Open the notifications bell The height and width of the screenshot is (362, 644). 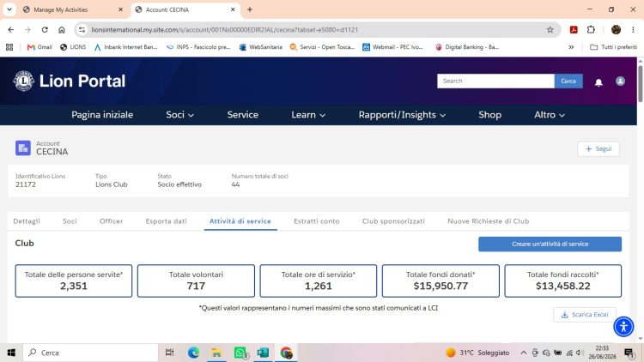point(598,82)
